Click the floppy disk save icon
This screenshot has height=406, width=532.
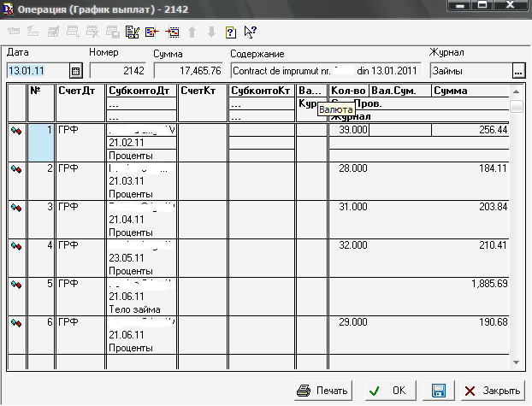pyautogui.click(x=438, y=390)
